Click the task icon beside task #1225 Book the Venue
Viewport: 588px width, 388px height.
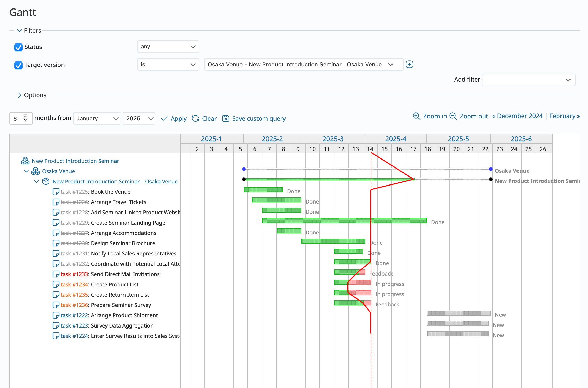(56, 191)
